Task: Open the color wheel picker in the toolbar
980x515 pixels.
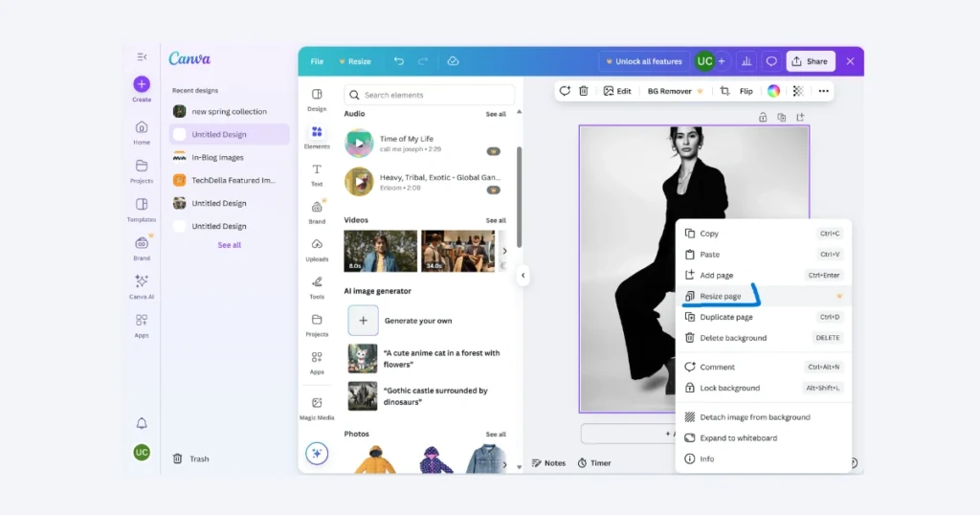Action: tap(773, 91)
